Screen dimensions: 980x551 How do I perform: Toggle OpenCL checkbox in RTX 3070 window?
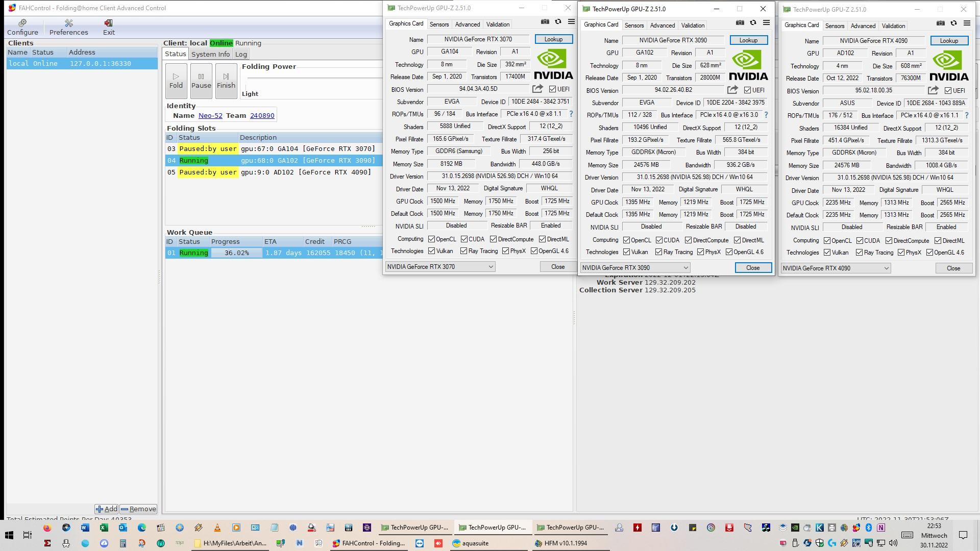(432, 239)
